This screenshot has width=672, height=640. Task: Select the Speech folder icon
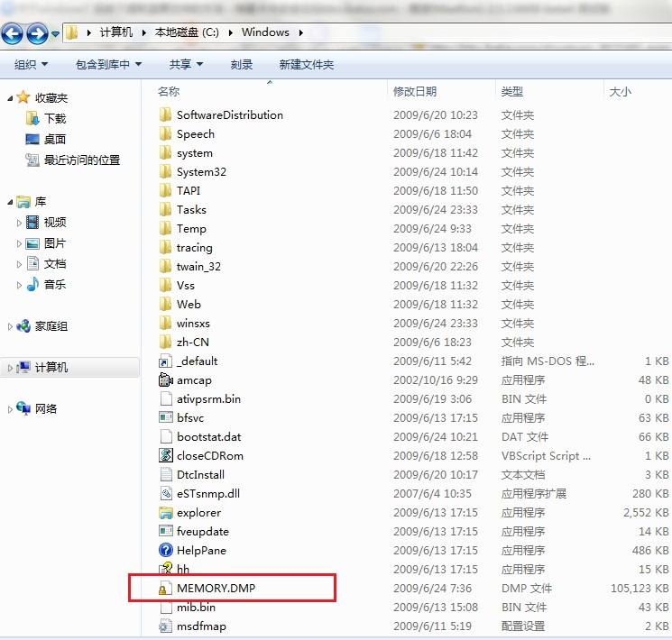(165, 133)
